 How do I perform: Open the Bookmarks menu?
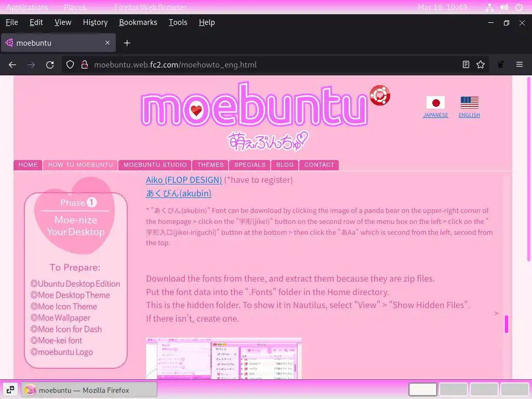[138, 22]
